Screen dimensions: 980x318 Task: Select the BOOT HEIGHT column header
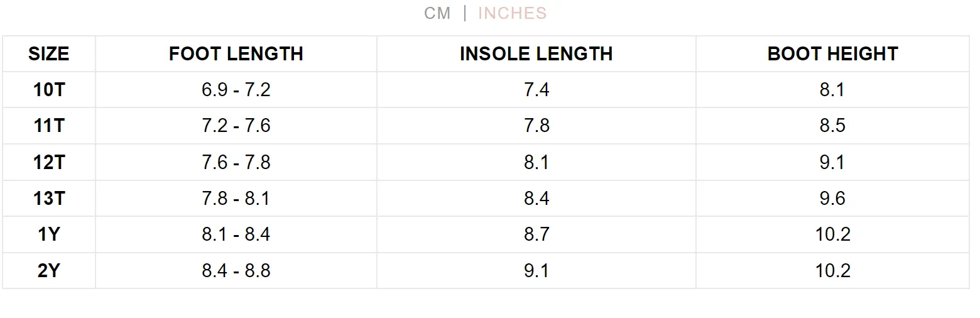(833, 54)
